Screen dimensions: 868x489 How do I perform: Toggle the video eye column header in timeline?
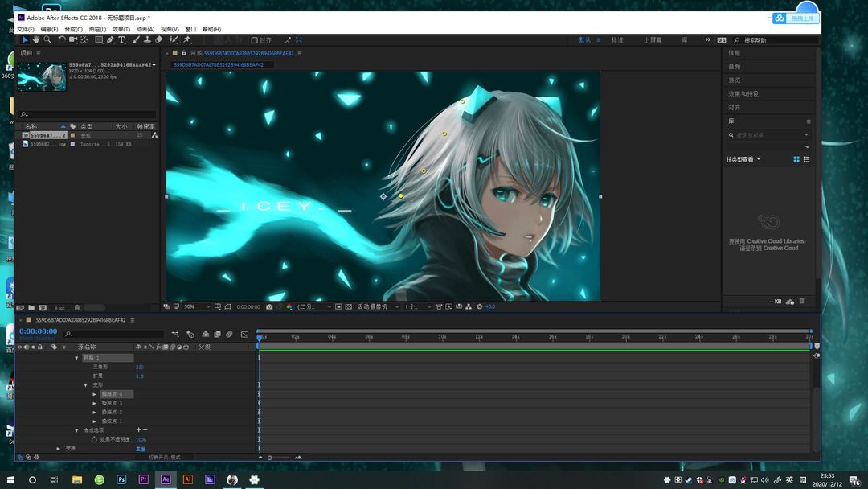(x=20, y=347)
